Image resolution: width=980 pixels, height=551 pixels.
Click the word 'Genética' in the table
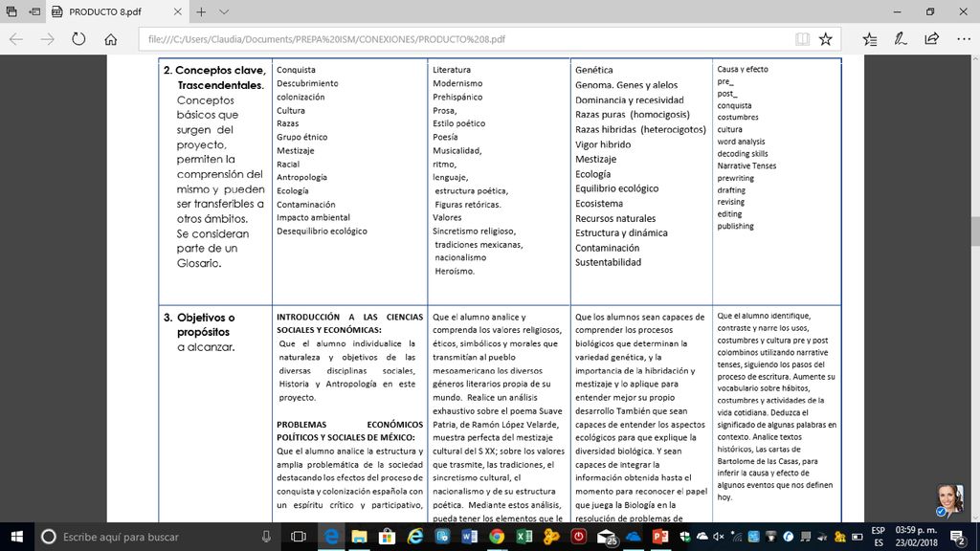(x=593, y=70)
